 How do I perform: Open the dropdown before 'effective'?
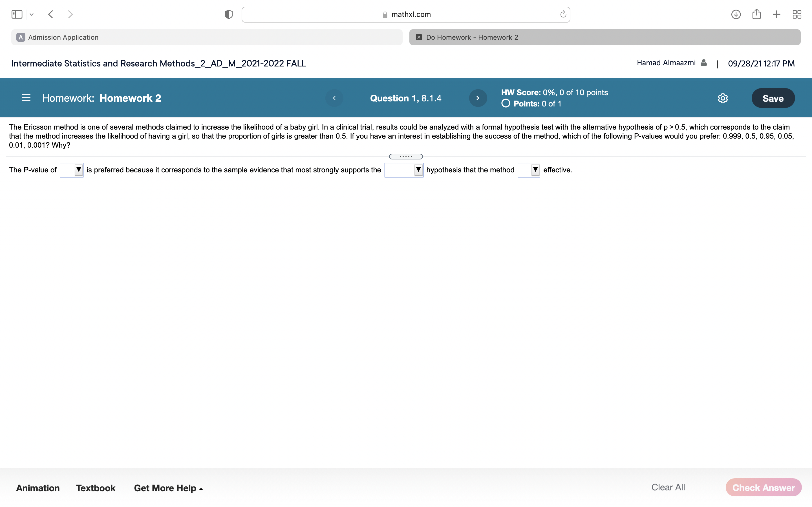[x=529, y=170]
